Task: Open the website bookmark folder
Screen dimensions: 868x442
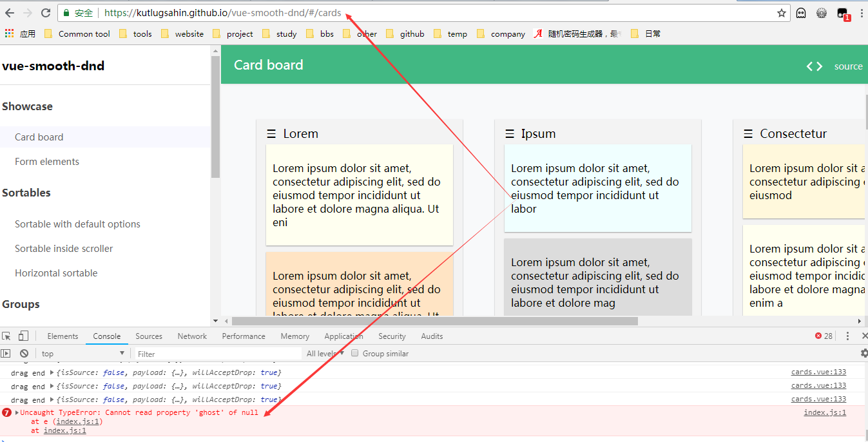Action: (182, 34)
